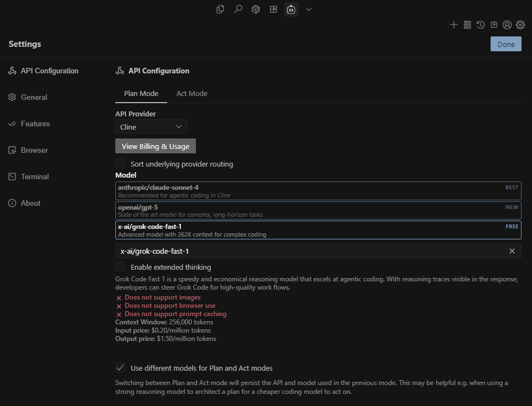Open the Extensions blocks icon
This screenshot has height=406, width=532.
pos(274,9)
